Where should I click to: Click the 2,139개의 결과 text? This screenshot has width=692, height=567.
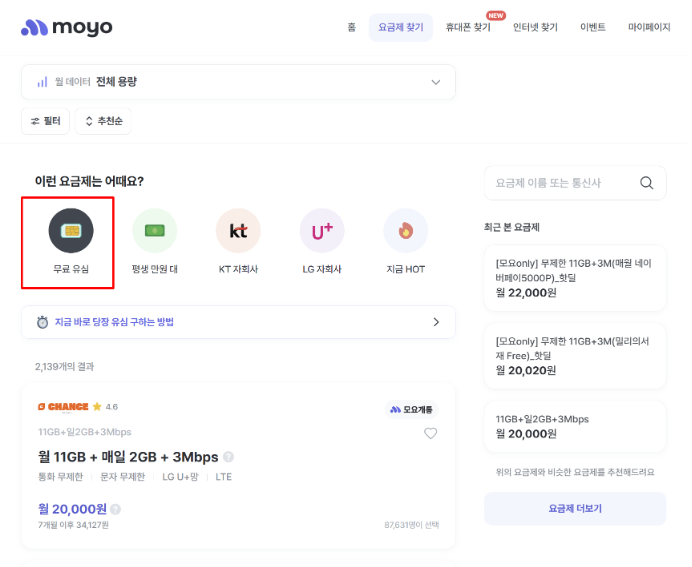coord(64,367)
